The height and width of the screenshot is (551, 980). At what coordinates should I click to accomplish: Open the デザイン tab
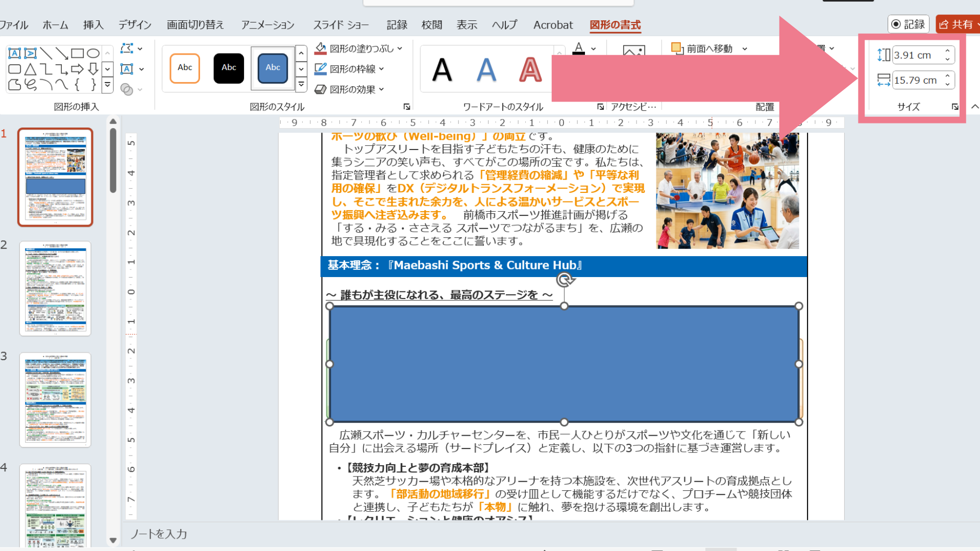[x=135, y=24]
